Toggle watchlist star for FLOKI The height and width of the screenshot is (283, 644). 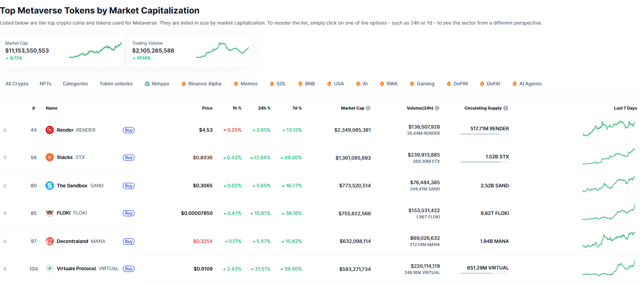tap(5, 213)
